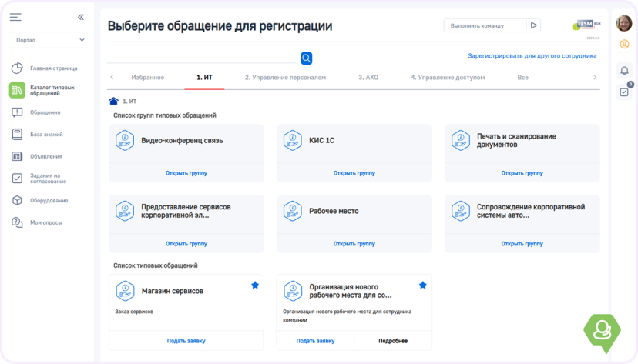Click Организация нового рабочего места icon
Viewport: 638px width, 364px height.
(293, 292)
